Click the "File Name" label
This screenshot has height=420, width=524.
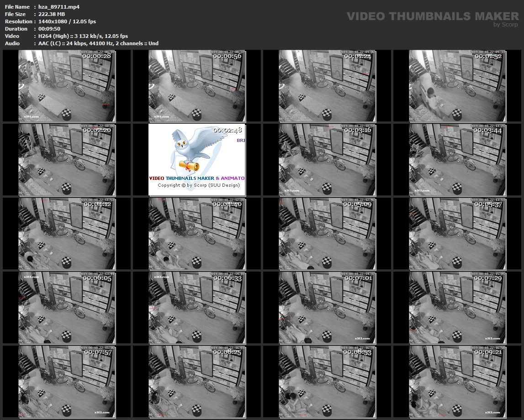point(17,7)
